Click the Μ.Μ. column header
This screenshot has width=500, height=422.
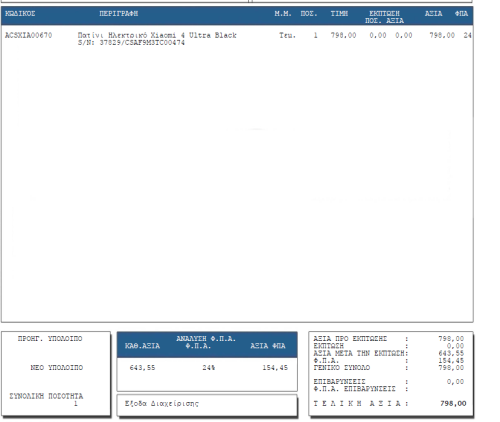(x=283, y=14)
